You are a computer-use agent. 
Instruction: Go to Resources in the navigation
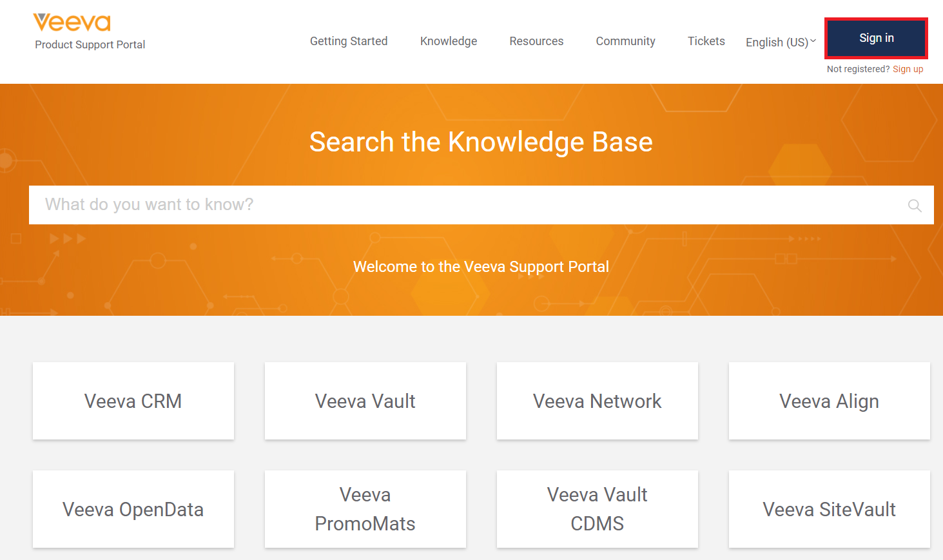click(x=536, y=41)
